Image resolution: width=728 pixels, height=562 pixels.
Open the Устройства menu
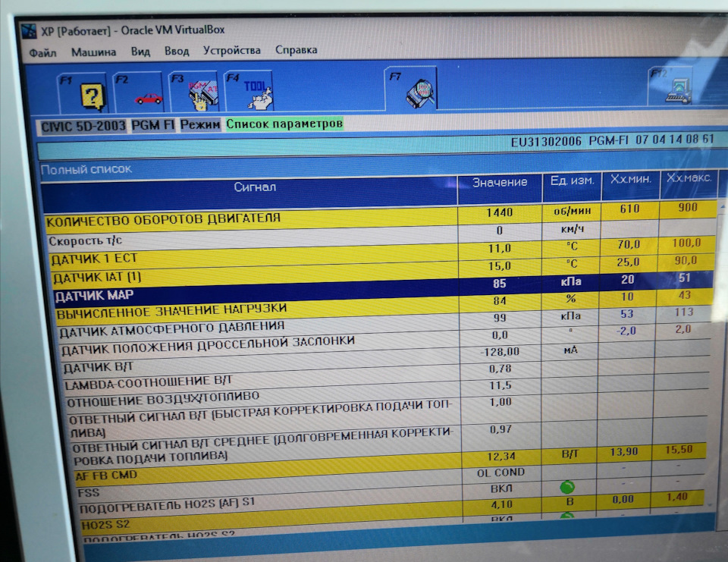[x=232, y=50]
